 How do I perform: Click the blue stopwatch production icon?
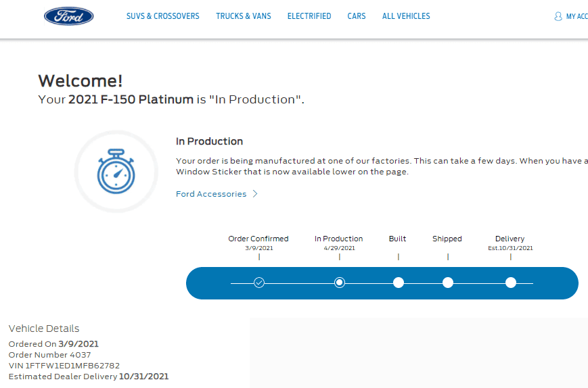pyautogui.click(x=116, y=171)
